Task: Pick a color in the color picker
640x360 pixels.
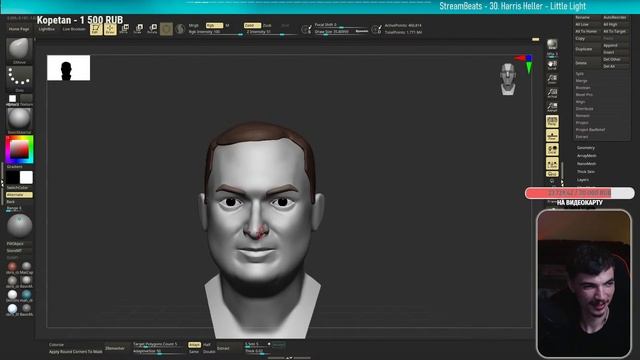Action: point(19,149)
